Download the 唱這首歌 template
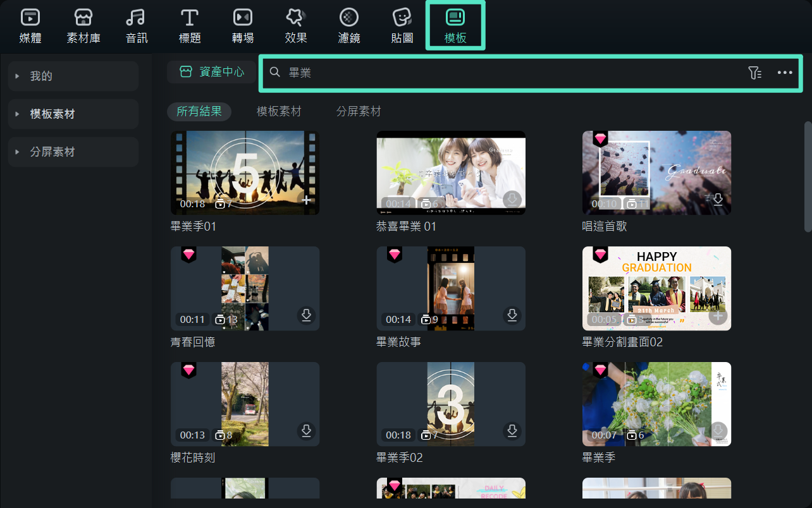Viewport: 812px width, 508px height. pos(718,200)
